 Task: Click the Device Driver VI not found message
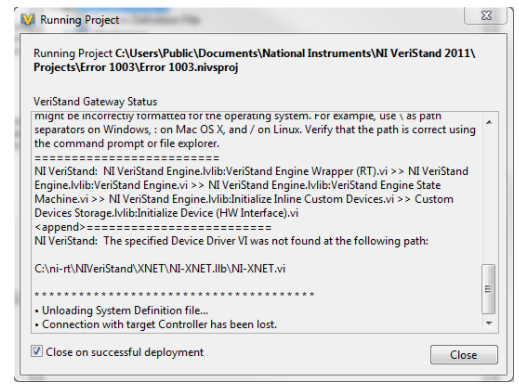pyautogui.click(x=231, y=241)
